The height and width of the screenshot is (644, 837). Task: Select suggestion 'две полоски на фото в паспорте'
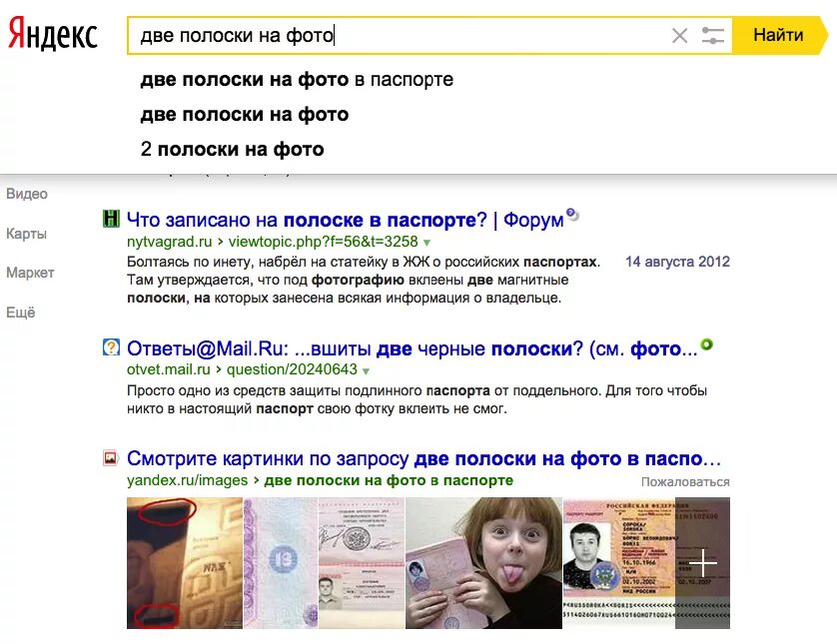(x=297, y=80)
